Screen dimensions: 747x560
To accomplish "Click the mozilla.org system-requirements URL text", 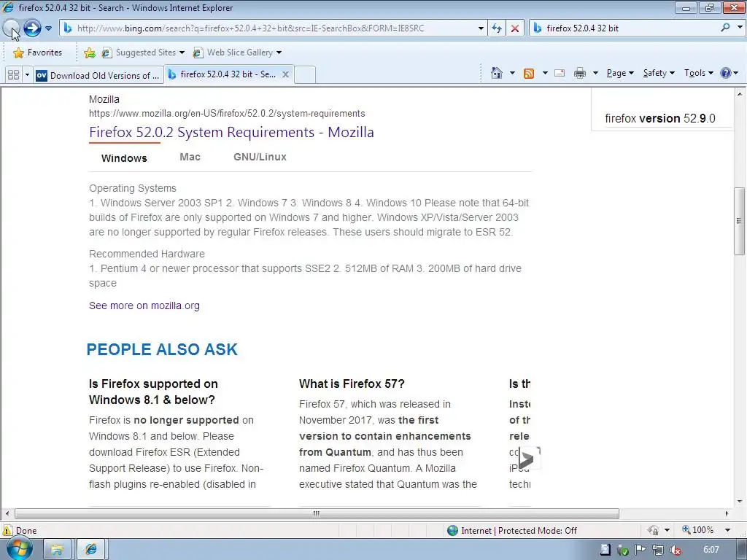I will (x=227, y=113).
